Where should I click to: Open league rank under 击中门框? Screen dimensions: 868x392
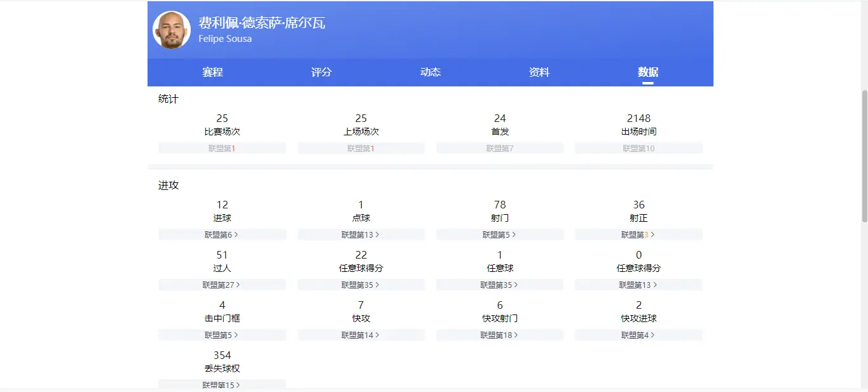222,335
